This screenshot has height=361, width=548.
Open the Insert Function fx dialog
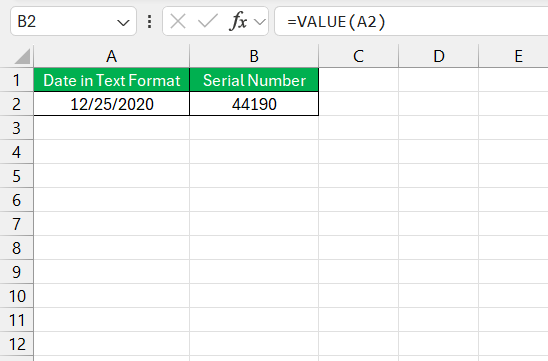pos(238,22)
